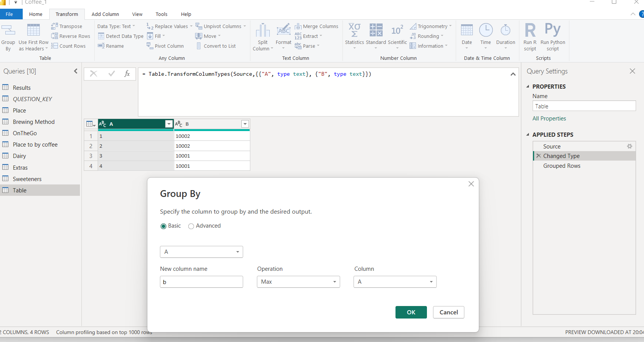Click the Source step gear icon
This screenshot has height=342, width=644.
[x=630, y=146]
